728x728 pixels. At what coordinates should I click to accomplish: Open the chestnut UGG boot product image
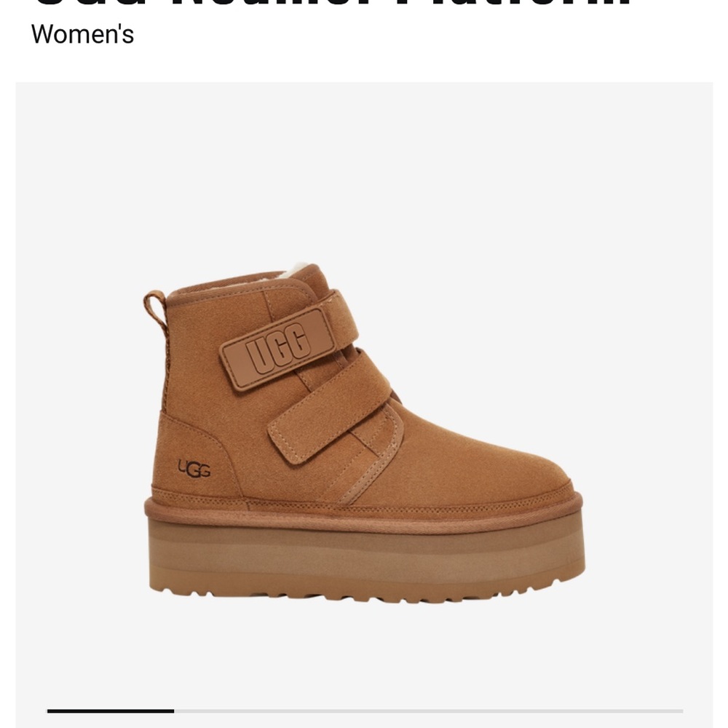click(x=365, y=433)
